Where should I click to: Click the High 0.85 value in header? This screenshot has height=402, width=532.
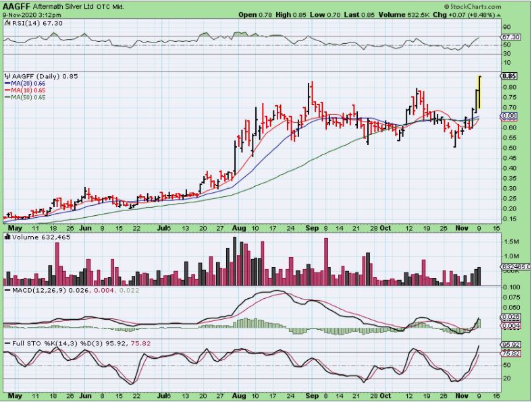pos(291,15)
